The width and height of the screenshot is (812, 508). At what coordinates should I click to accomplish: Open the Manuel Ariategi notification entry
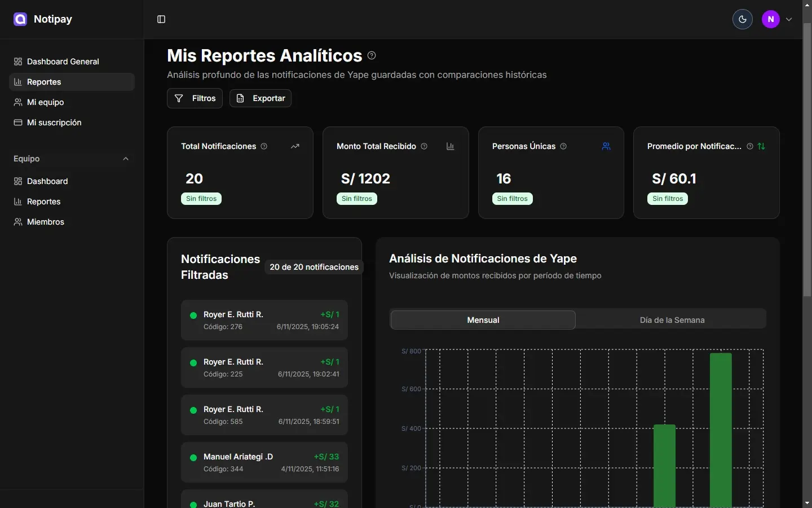[264, 462]
